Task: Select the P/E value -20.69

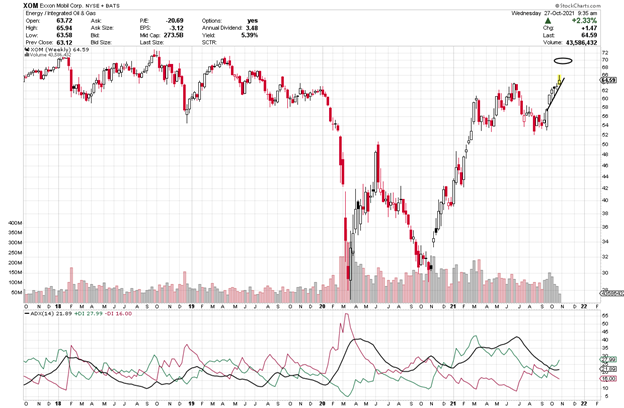Action: (x=175, y=21)
